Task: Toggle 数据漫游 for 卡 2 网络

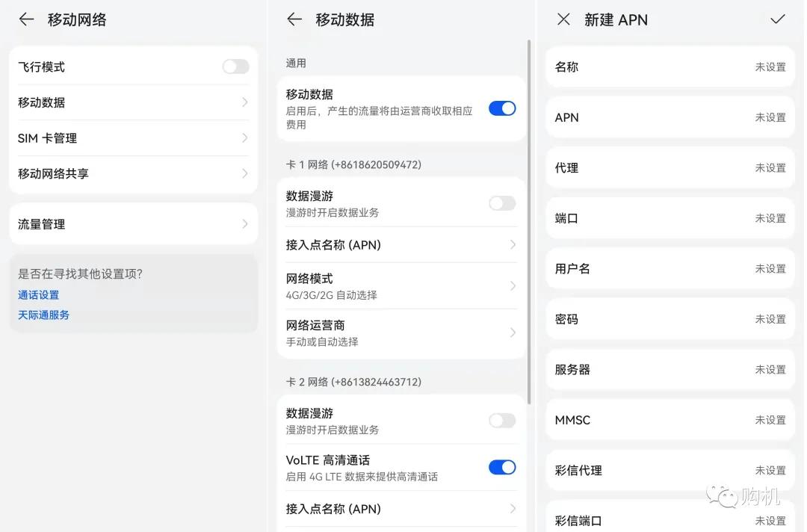Action: pos(501,420)
